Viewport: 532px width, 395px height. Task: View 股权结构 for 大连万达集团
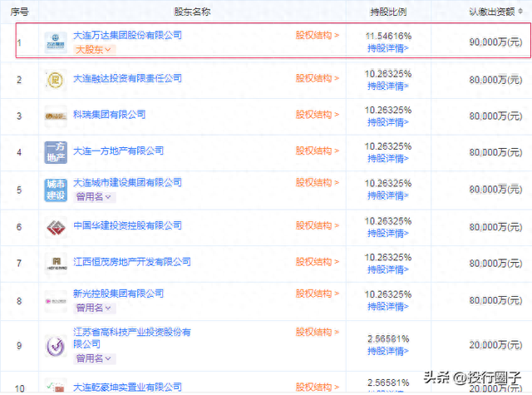[x=318, y=35]
